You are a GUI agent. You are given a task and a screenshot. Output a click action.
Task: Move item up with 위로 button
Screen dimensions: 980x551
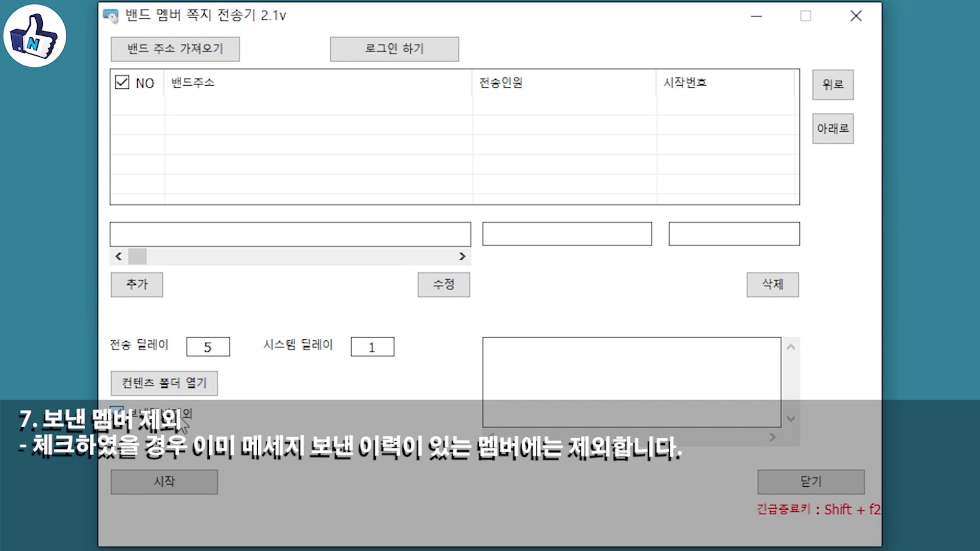pos(832,85)
